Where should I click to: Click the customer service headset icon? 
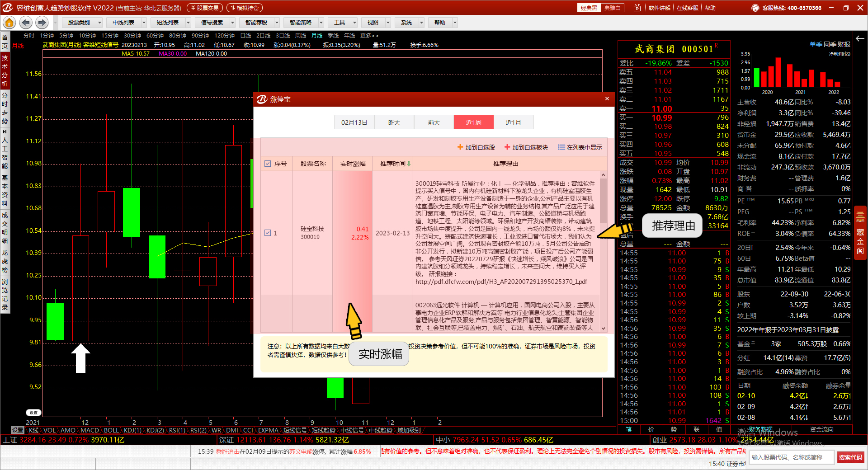pyautogui.click(x=755, y=8)
